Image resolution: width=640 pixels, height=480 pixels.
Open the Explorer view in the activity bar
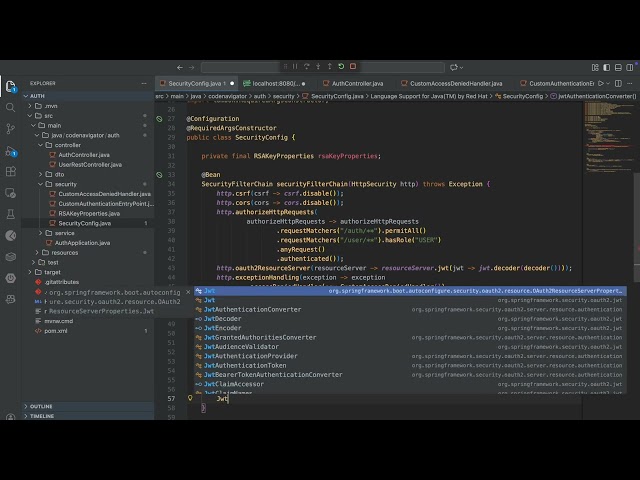click(x=11, y=86)
